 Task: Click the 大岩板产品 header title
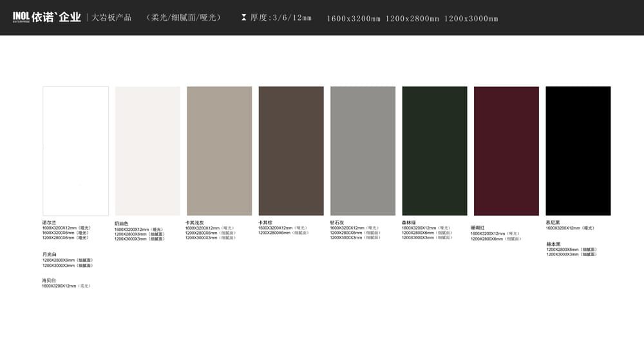tap(111, 18)
